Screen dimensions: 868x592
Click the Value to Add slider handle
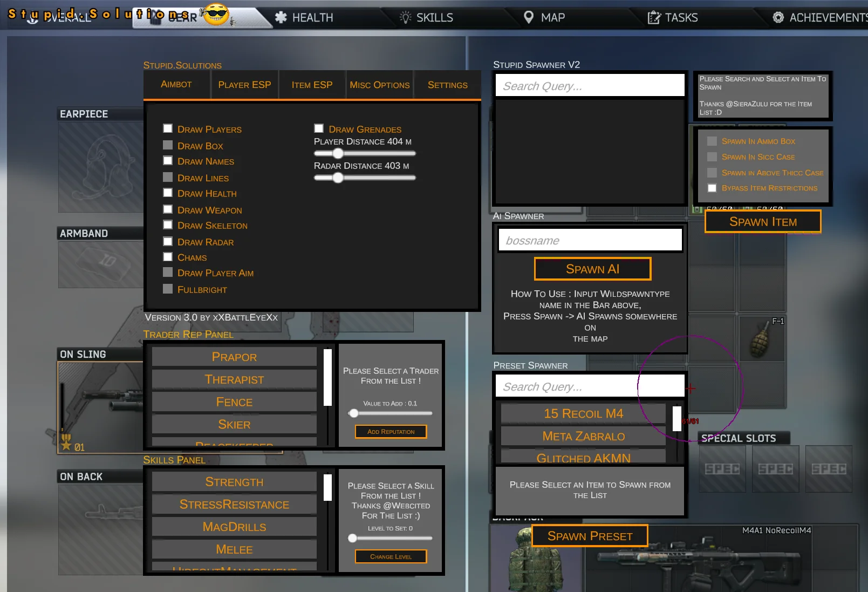pos(353,413)
